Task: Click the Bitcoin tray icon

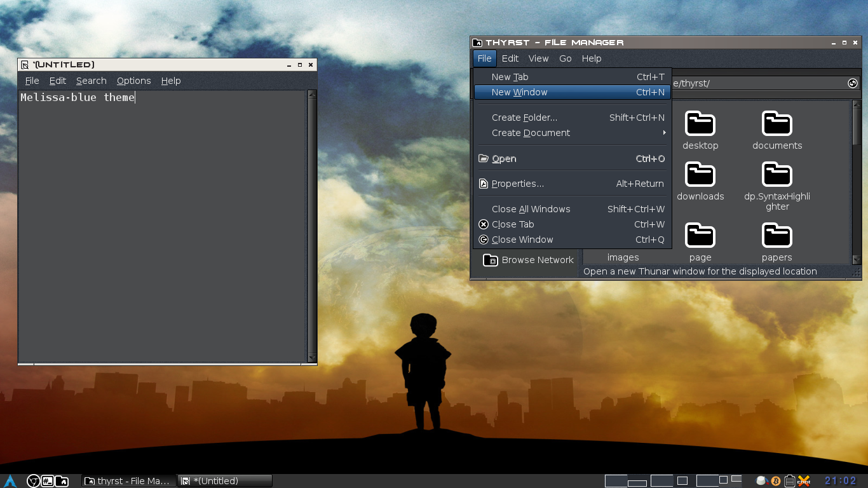Action: tap(775, 481)
